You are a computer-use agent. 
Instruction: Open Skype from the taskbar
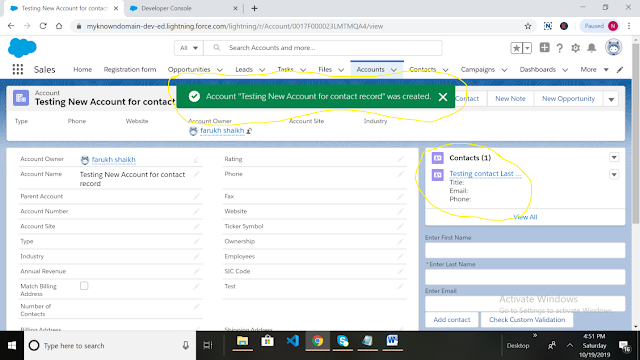(x=342, y=341)
